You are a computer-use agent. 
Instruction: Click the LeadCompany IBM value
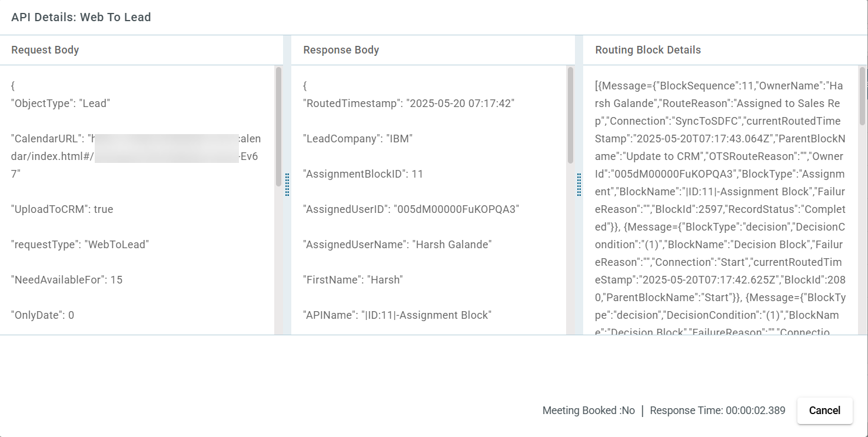pyautogui.click(x=356, y=138)
